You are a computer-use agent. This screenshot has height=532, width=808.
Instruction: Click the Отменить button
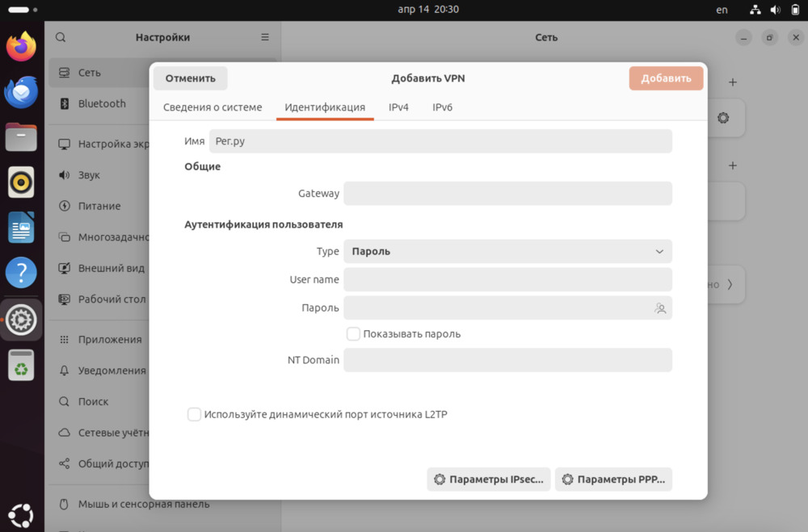tap(191, 78)
